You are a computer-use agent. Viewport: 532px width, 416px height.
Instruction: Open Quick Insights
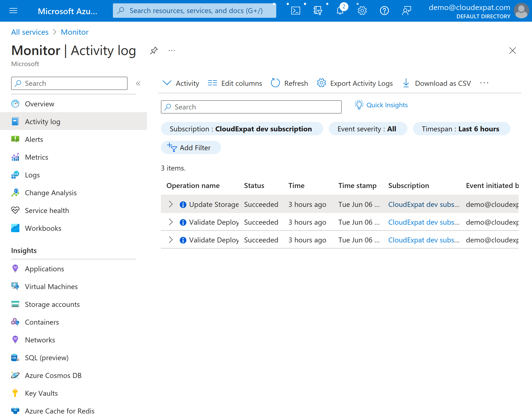click(381, 105)
